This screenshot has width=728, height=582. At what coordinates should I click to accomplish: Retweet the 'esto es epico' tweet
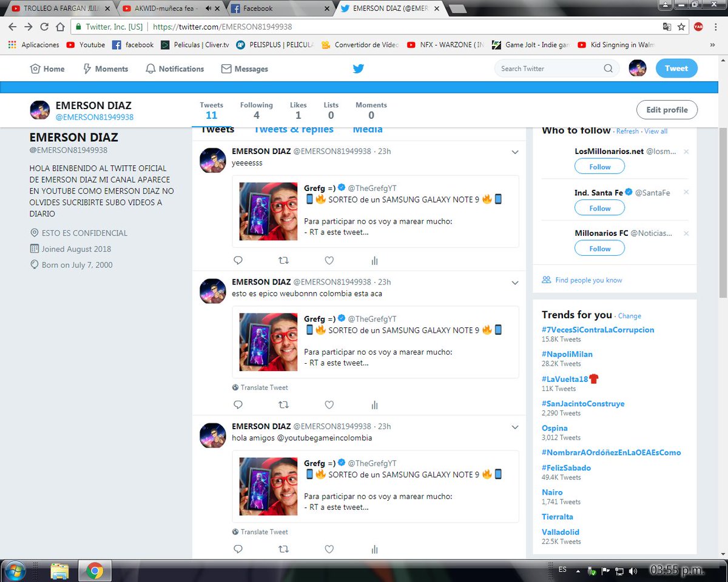click(x=283, y=405)
